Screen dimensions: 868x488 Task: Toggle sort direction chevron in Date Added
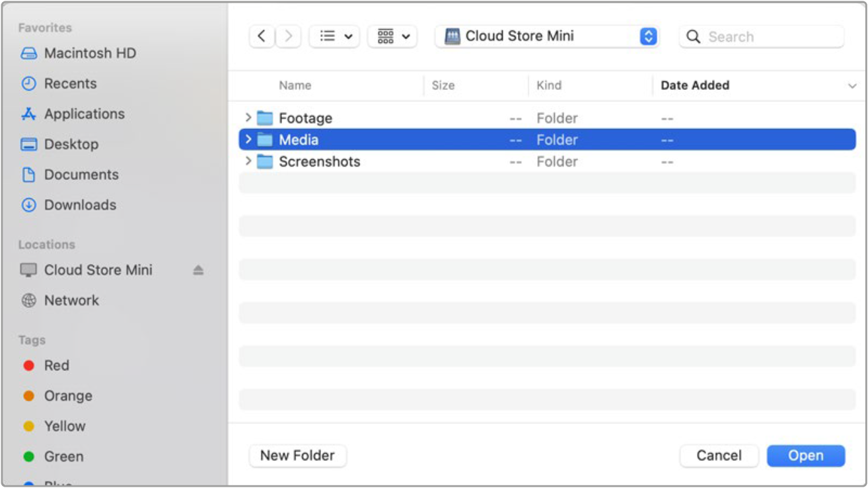(x=852, y=86)
